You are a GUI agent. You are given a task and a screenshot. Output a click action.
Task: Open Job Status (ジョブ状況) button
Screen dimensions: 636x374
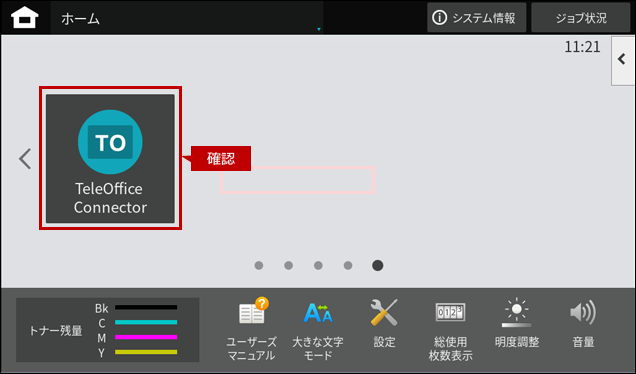581,18
